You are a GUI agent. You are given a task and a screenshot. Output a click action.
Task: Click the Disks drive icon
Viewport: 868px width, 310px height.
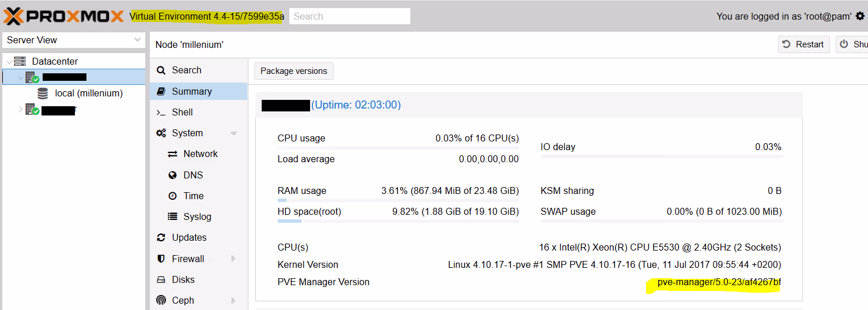(161, 280)
